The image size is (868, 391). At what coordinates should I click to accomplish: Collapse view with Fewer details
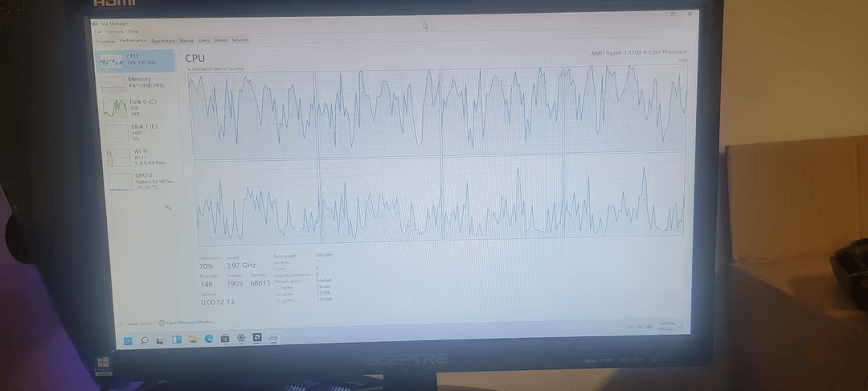(136, 324)
